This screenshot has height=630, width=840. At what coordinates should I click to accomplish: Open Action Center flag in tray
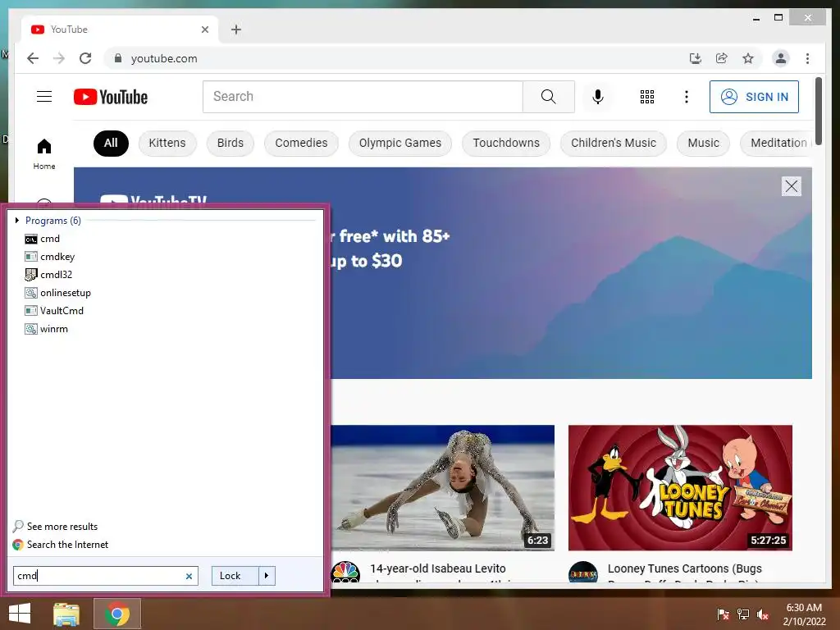pyautogui.click(x=723, y=614)
